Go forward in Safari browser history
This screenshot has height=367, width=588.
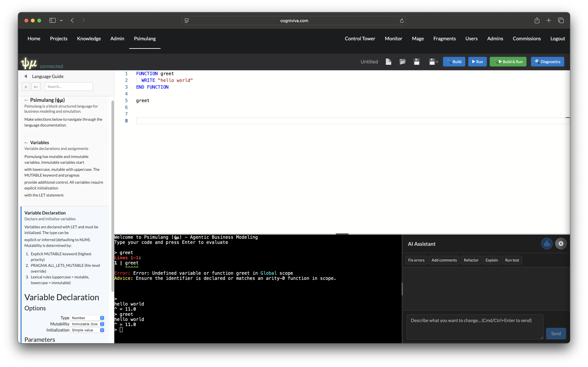click(x=83, y=20)
